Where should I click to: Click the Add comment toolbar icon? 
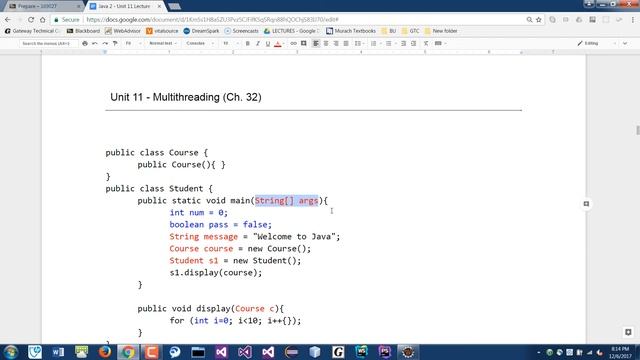coord(304,43)
